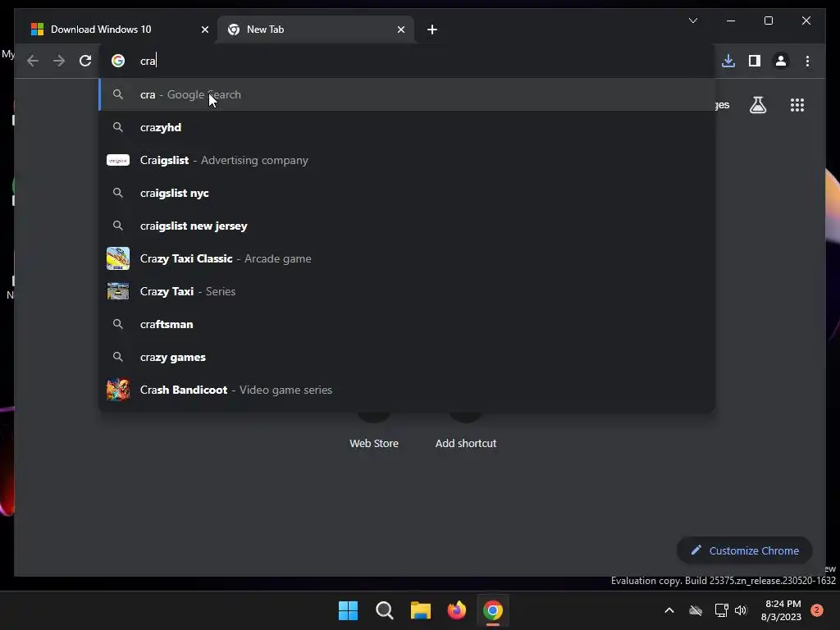Select Crazy Taxi Classic arcade game
This screenshot has width=840, height=630.
(x=407, y=258)
